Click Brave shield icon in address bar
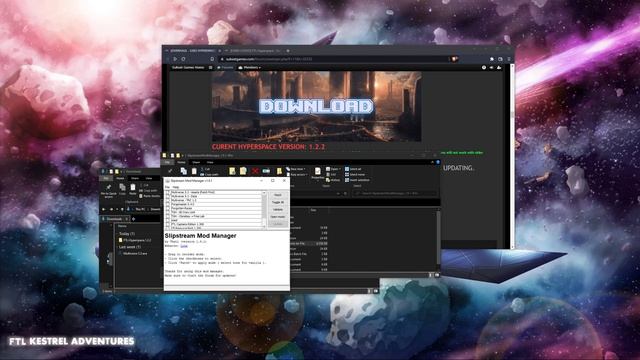Screen dimensions: 640x360 pos(453,59)
